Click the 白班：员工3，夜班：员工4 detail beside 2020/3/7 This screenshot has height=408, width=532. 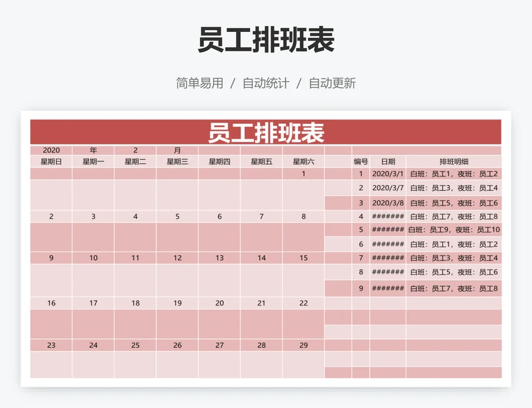(x=454, y=188)
